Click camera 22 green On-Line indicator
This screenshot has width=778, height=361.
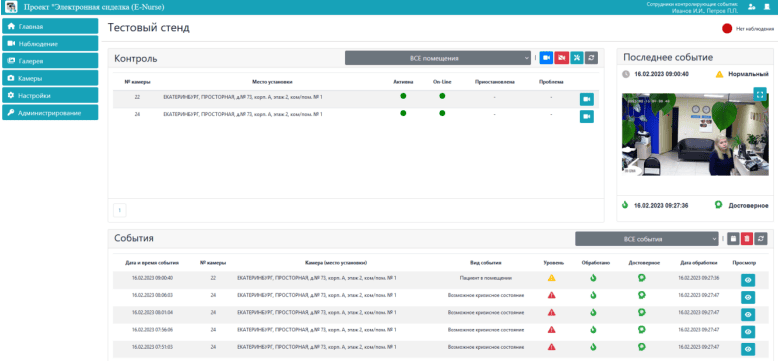[x=442, y=96]
